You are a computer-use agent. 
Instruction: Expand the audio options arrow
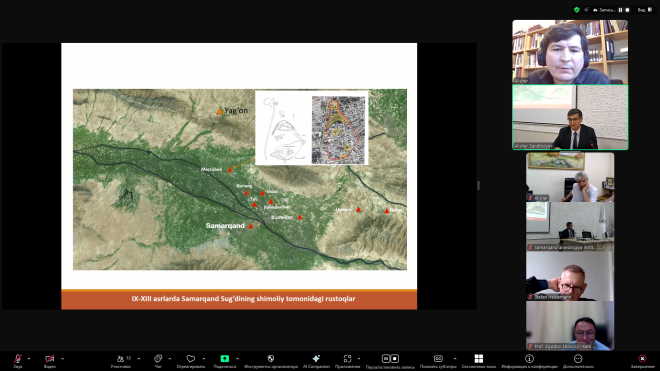29,359
